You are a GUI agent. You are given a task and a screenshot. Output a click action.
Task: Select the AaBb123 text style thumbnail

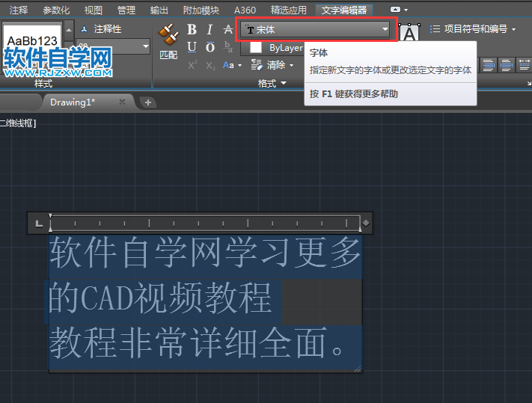click(32, 40)
